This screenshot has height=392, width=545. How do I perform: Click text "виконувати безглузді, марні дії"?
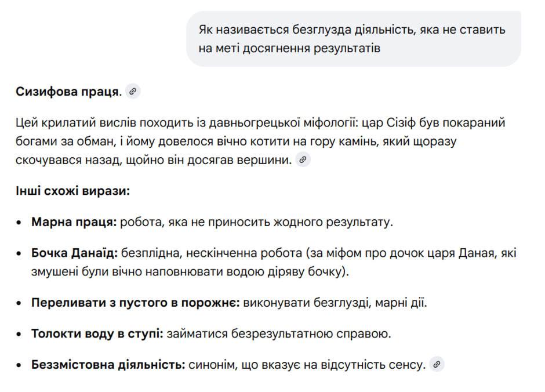(335, 303)
